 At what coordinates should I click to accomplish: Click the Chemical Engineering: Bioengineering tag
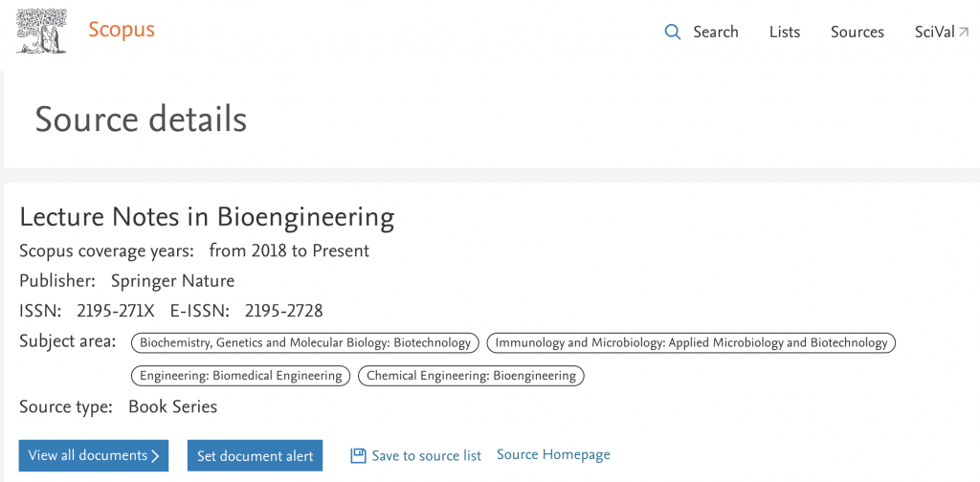pyautogui.click(x=471, y=376)
